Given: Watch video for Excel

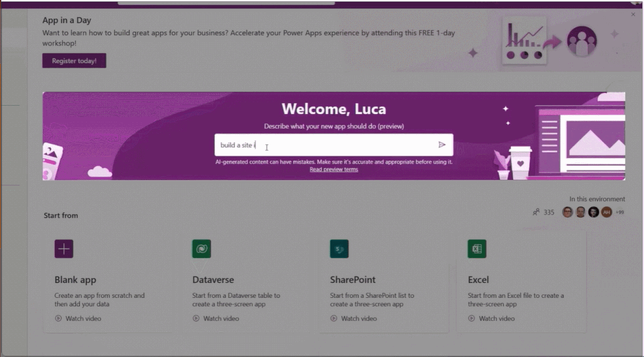Looking at the screenshot, I should click(491, 318).
